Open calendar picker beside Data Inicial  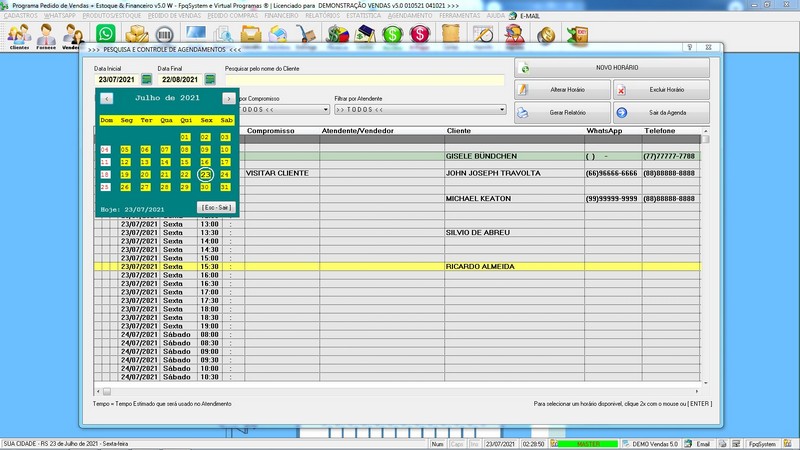click(146, 79)
